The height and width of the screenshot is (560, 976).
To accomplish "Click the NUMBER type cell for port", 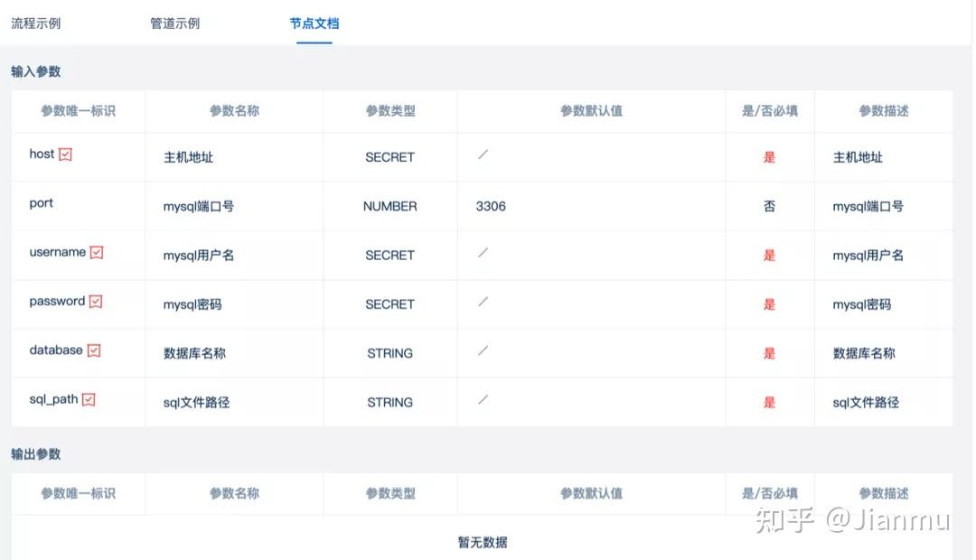I will [389, 207].
